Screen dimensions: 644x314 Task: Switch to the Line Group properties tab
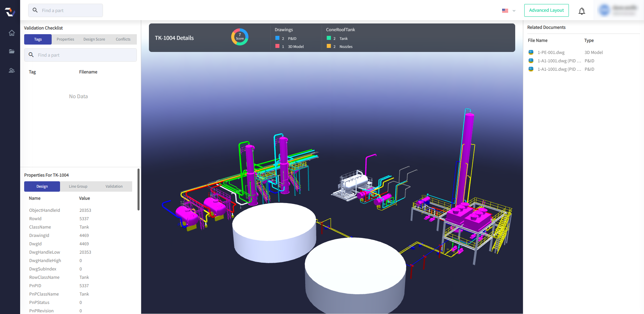click(78, 186)
